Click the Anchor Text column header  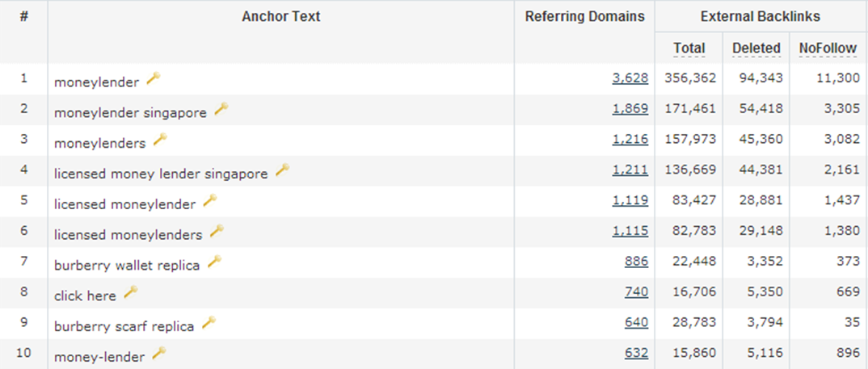click(281, 17)
